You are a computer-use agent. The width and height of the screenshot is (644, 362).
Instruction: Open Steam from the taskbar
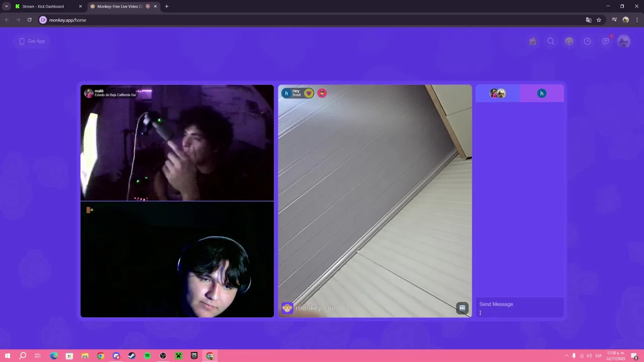coord(132,356)
